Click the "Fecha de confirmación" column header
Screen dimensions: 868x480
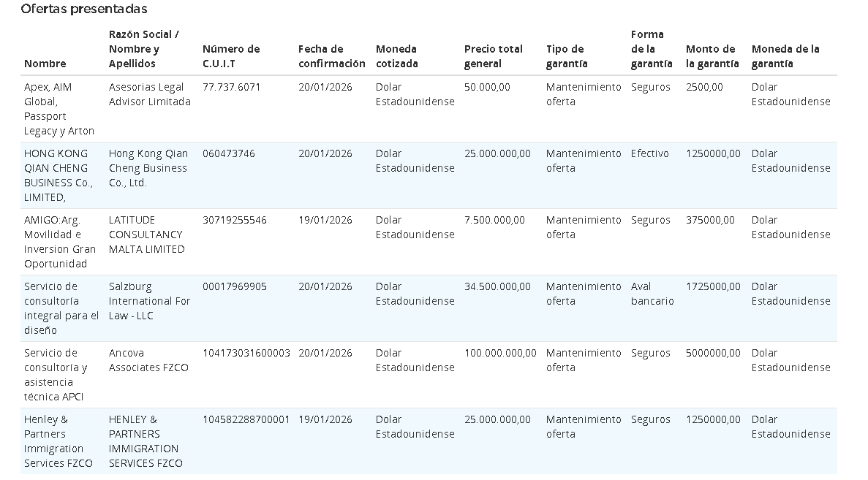pos(331,56)
